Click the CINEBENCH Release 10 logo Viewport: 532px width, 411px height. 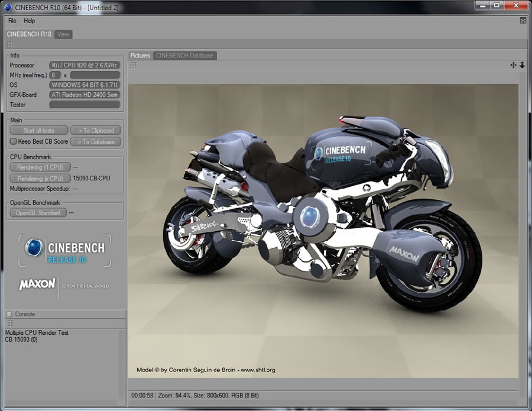pos(64,251)
